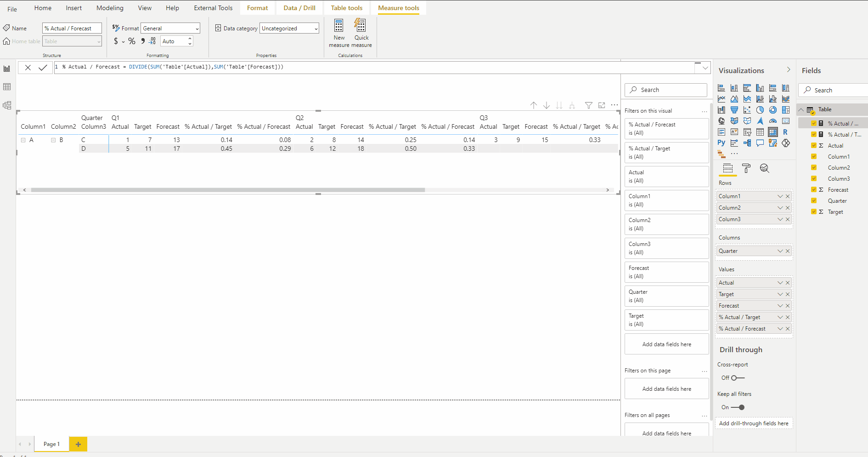Remove Forecast from Values with its X

pos(788,306)
